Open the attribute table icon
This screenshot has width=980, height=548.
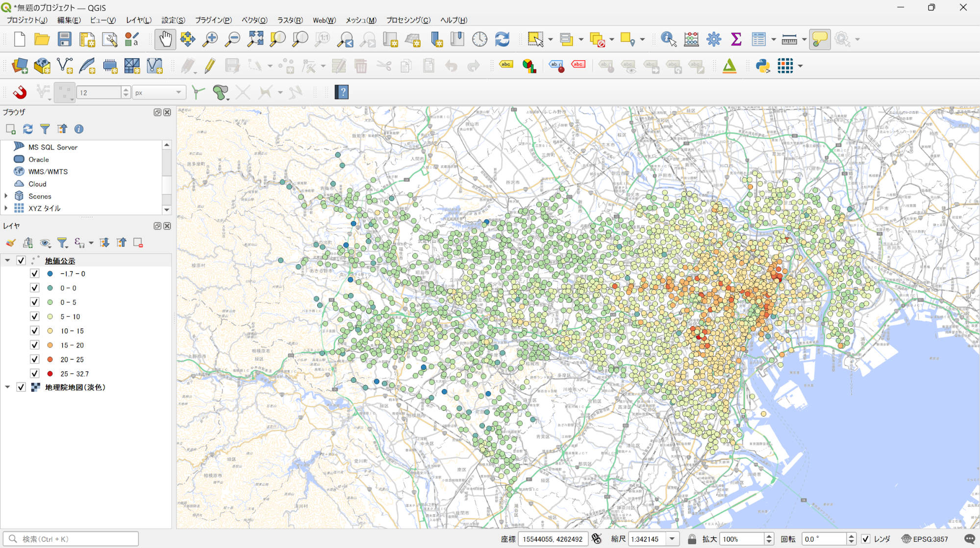tap(758, 39)
